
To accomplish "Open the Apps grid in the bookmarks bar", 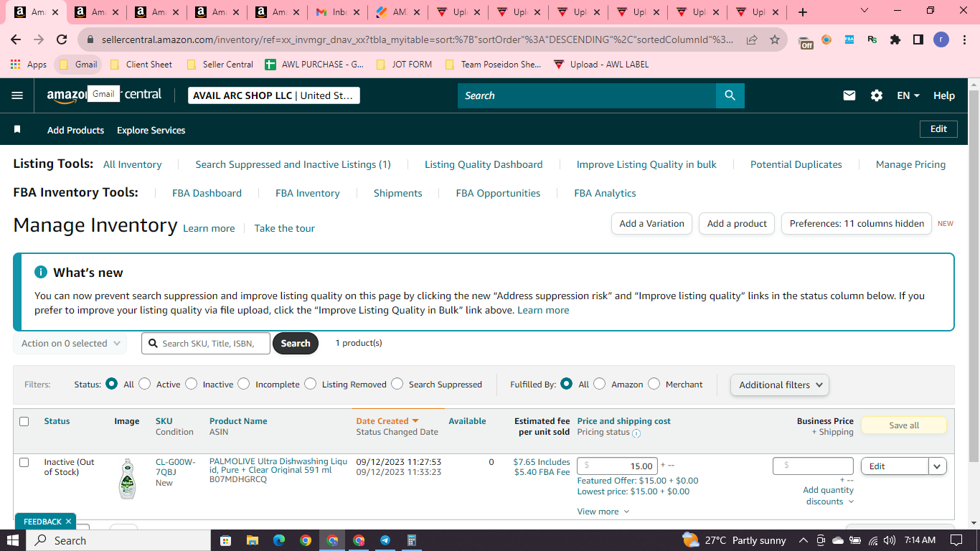I will point(15,65).
